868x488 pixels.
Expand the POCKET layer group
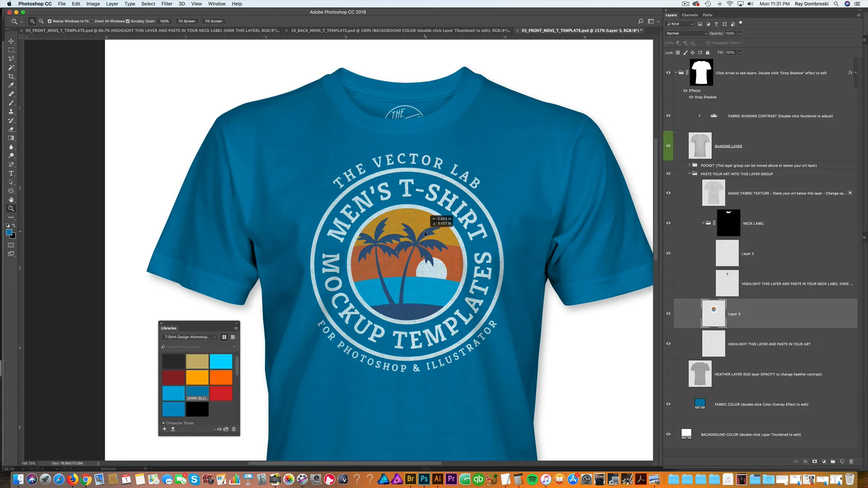(x=689, y=165)
